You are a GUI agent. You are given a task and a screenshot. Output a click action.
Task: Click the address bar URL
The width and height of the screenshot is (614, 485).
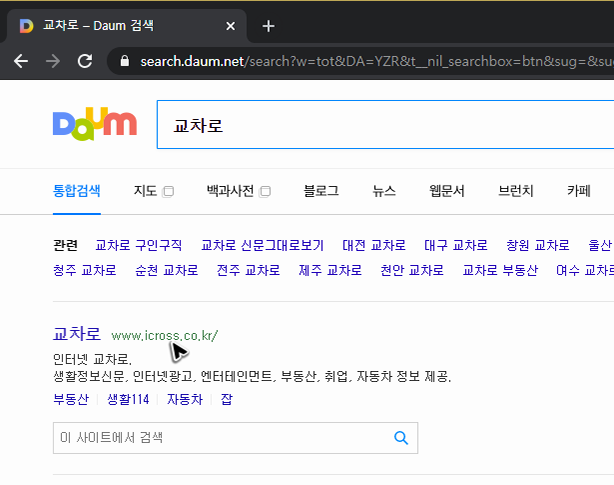coord(377,61)
